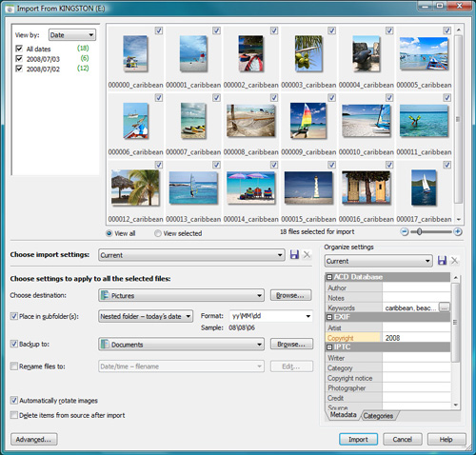Select the 000017_caribbean yacht thumbnail
Image resolution: width=476 pixels, height=455 pixels.
click(x=424, y=188)
